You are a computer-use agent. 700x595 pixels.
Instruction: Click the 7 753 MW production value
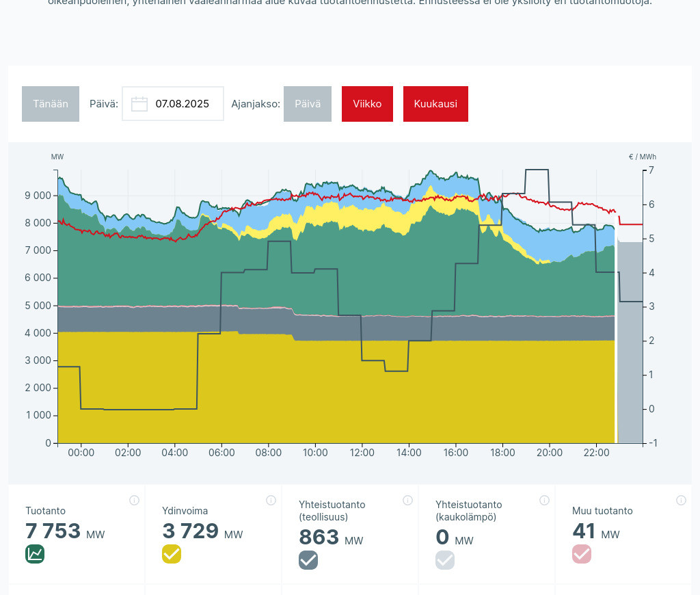tap(53, 531)
